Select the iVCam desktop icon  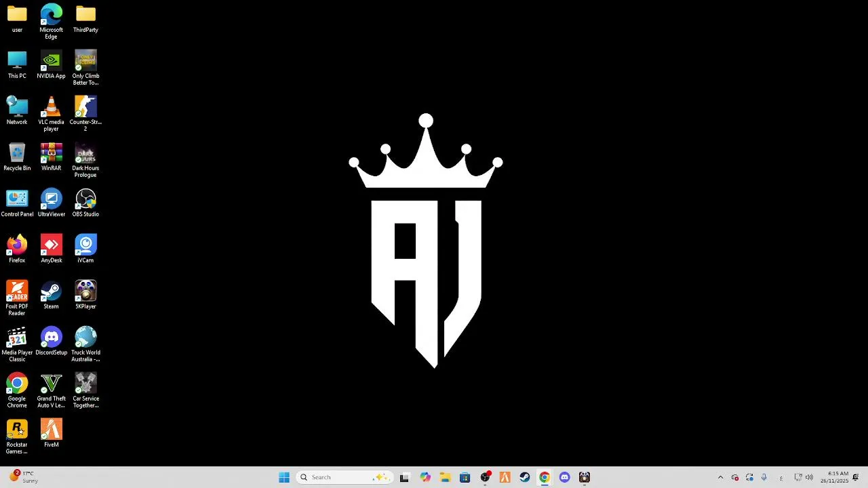(x=85, y=249)
